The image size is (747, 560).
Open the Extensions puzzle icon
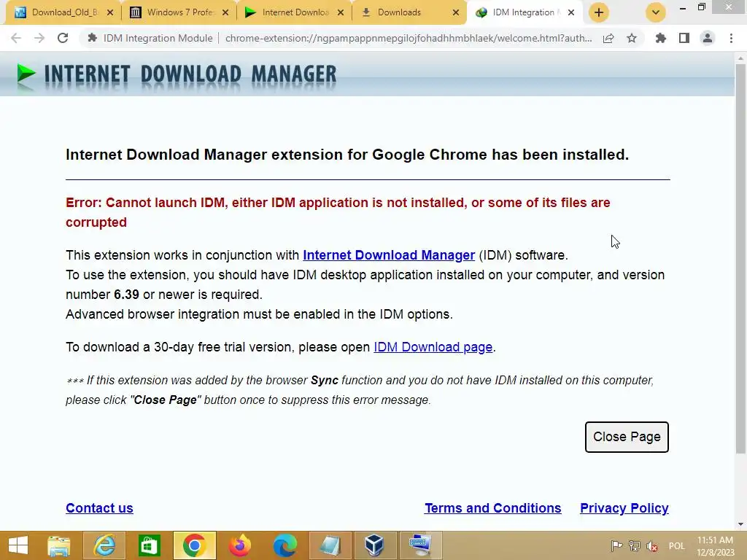coord(661,38)
